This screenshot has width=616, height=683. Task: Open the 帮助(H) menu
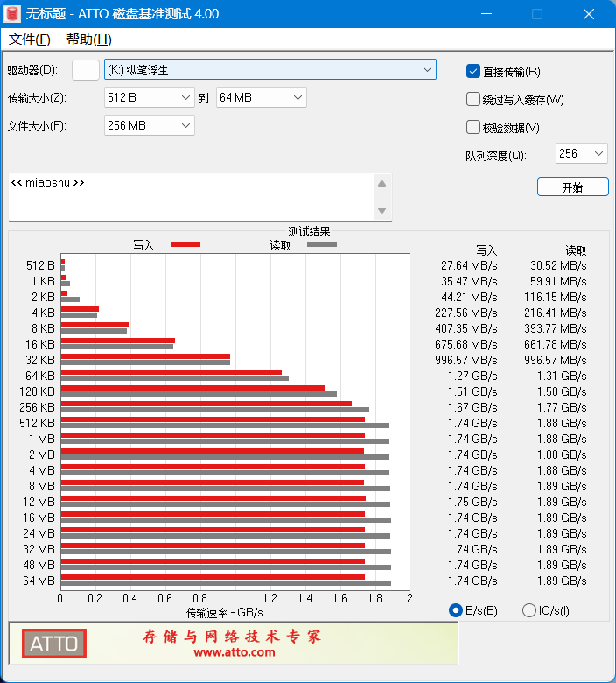(x=88, y=39)
